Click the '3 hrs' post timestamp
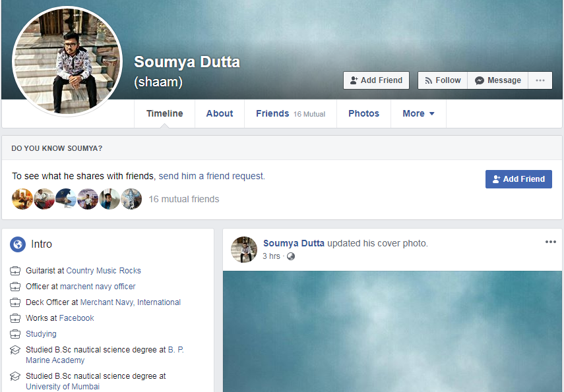The width and height of the screenshot is (564, 392). coord(271,256)
